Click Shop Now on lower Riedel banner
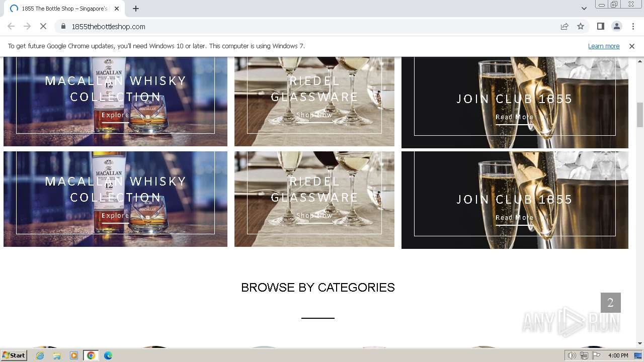644x362 pixels. (x=314, y=216)
